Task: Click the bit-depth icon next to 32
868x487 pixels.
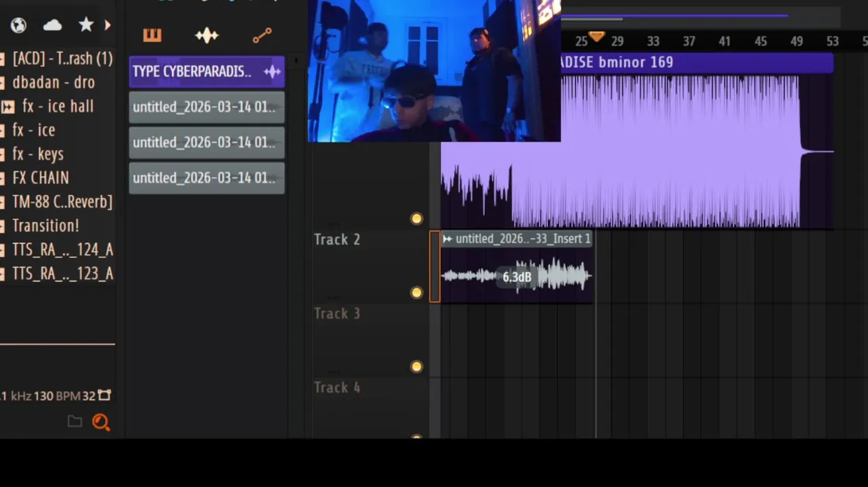Action: (x=104, y=395)
